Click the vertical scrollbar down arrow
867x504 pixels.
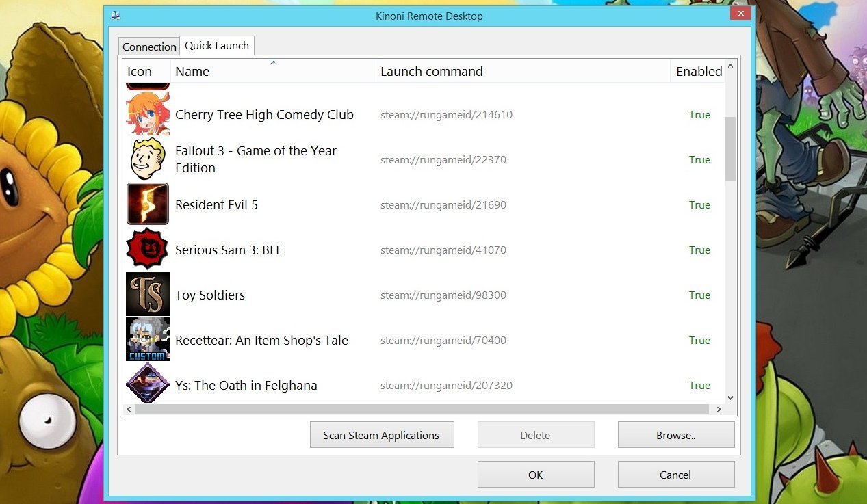click(x=730, y=397)
